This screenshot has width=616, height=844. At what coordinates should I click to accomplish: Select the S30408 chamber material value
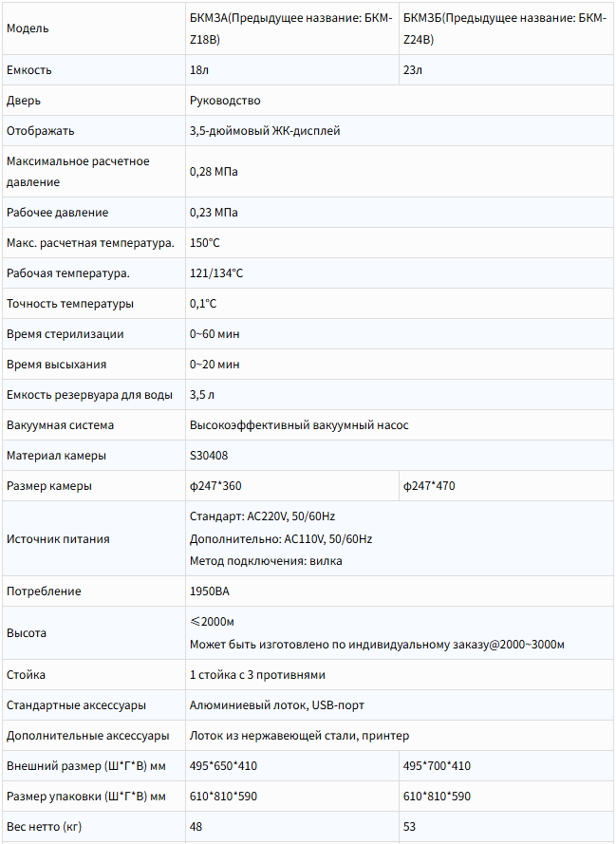click(209, 456)
